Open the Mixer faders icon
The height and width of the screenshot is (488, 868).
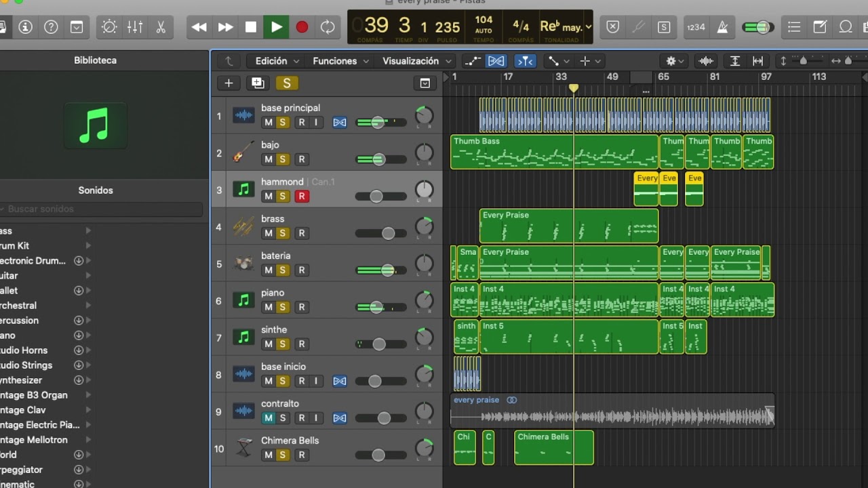tap(135, 27)
